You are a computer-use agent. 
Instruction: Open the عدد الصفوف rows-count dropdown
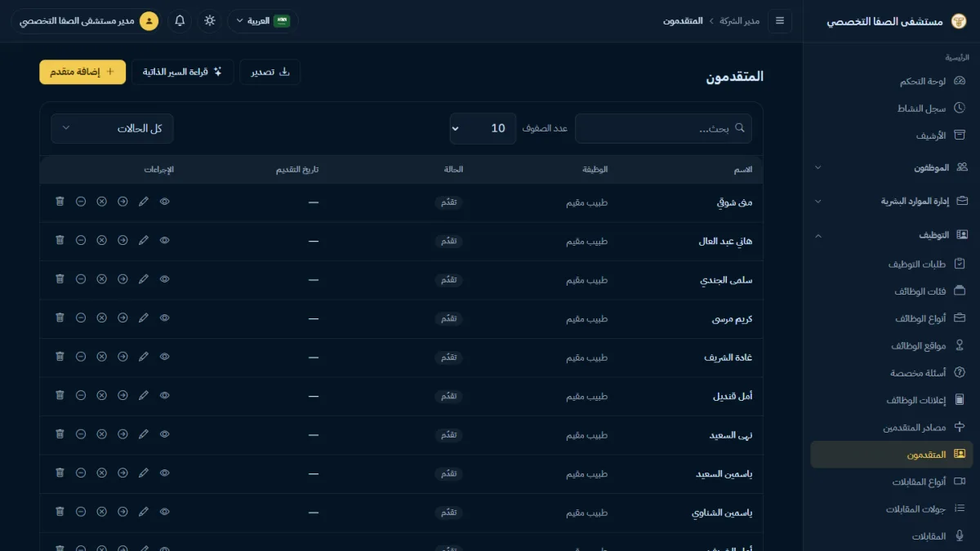click(x=483, y=128)
